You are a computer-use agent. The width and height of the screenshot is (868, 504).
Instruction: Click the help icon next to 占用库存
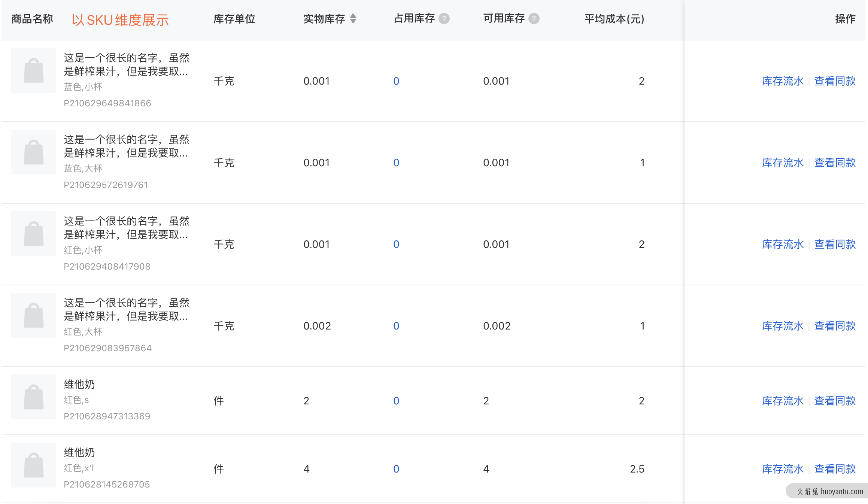tap(444, 18)
